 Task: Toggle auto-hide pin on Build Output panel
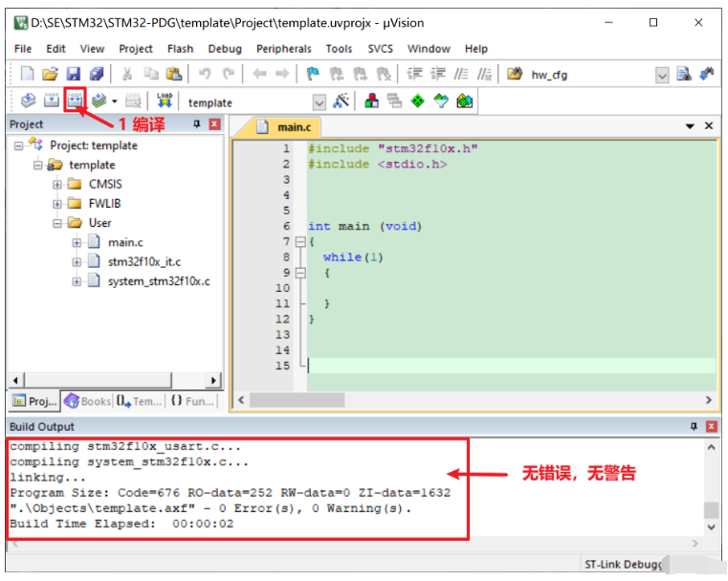point(694,426)
